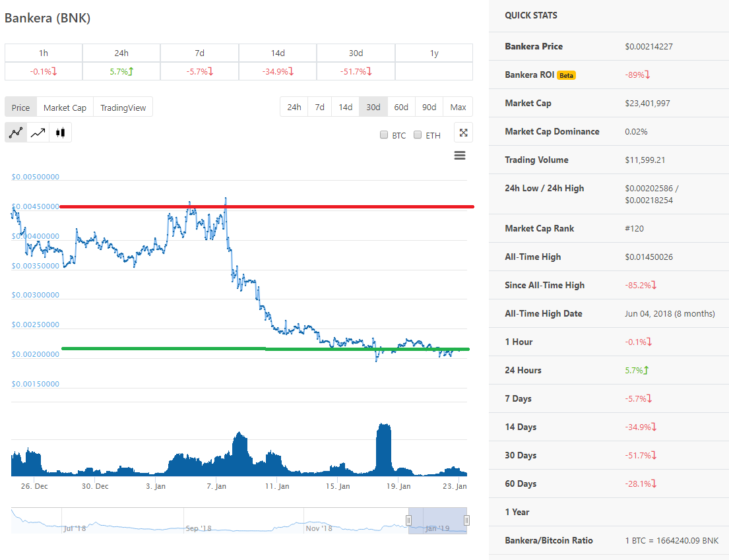This screenshot has height=560, width=729.
Task: Enable the BTC comparison checkbox
Action: [384, 135]
